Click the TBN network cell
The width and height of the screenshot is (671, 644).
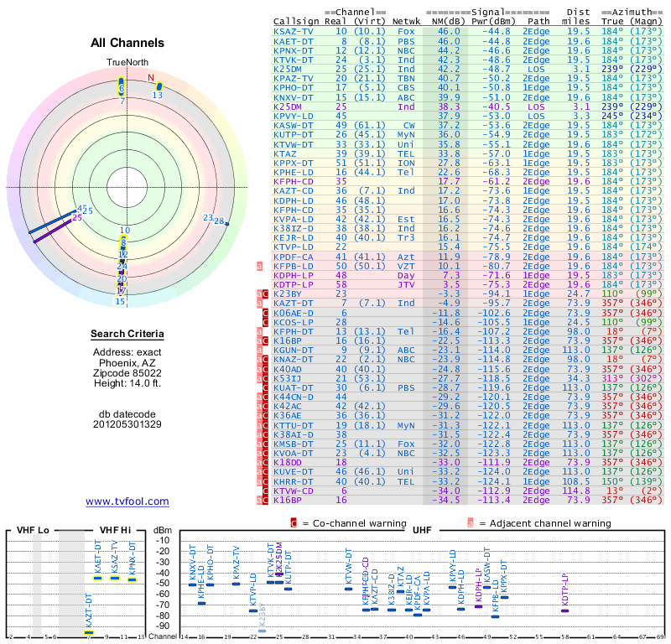[x=406, y=78]
